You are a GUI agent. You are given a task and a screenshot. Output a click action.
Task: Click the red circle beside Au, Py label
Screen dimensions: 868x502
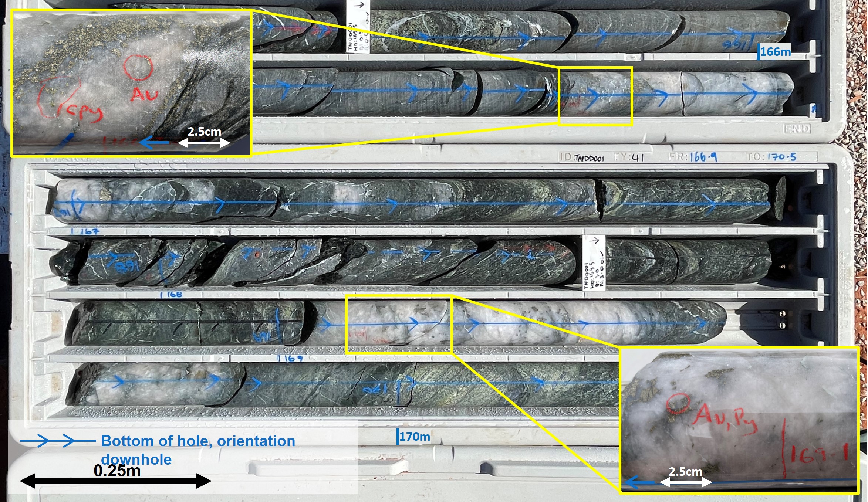click(x=678, y=403)
